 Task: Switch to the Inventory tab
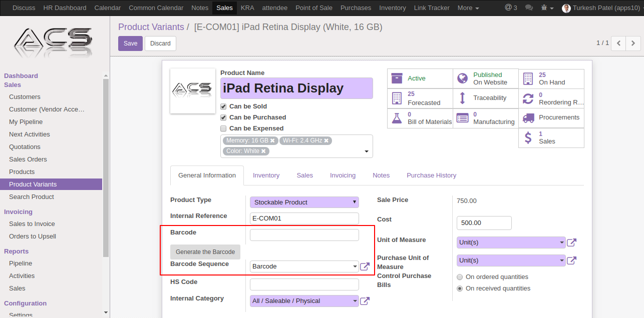[x=266, y=175]
